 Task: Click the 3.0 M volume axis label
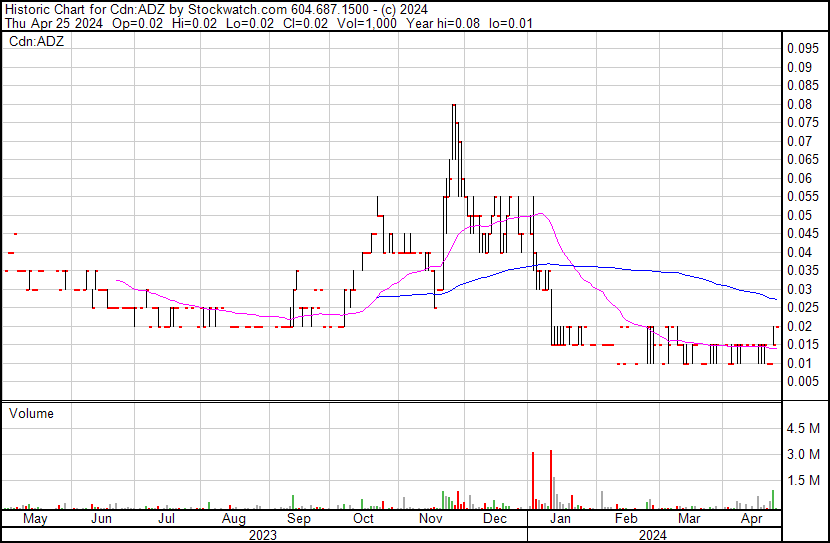803,454
